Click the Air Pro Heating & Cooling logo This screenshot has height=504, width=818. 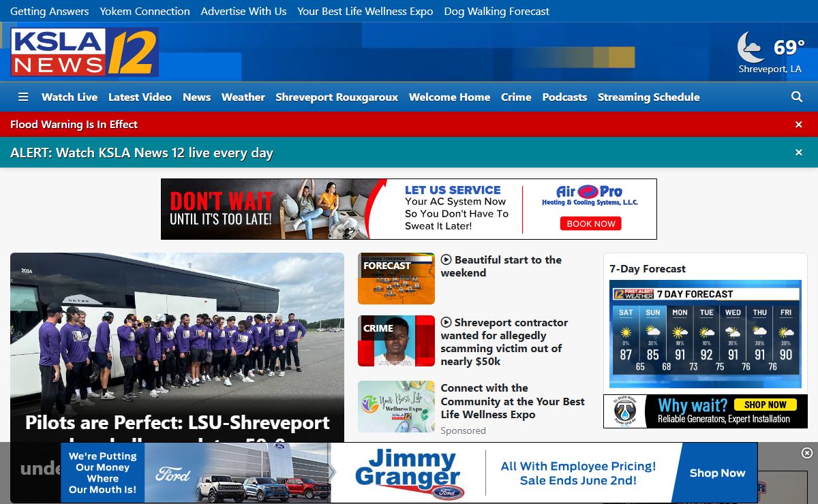tap(590, 194)
